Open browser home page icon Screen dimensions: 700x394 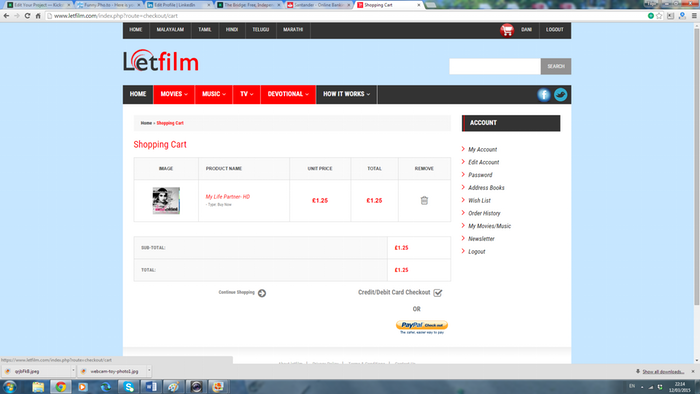(x=38, y=16)
